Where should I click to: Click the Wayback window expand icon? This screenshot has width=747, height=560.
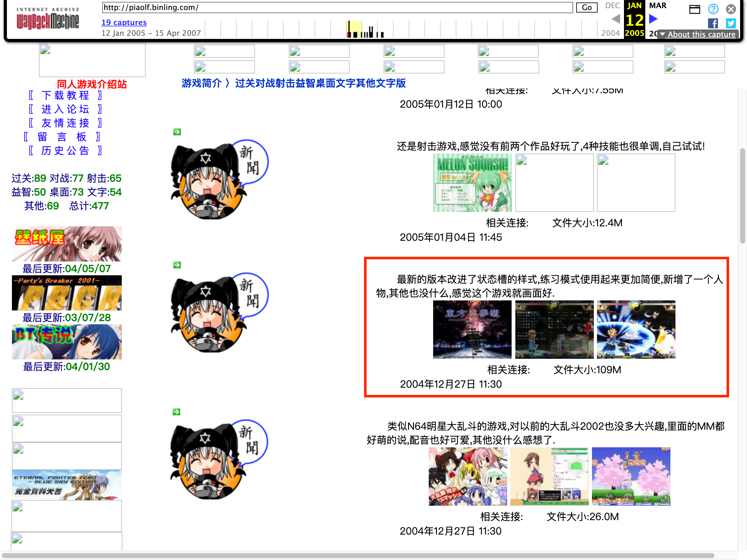[x=694, y=9]
